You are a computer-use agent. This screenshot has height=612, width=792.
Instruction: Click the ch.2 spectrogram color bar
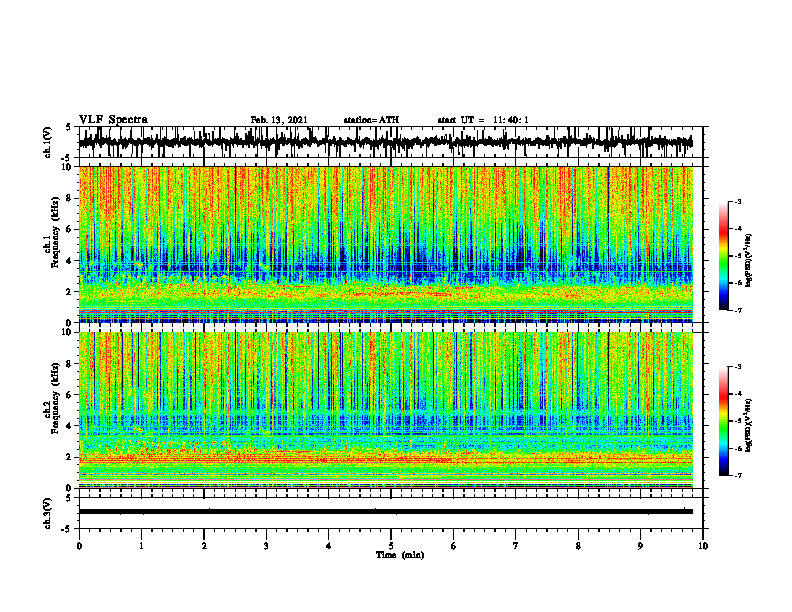(723, 421)
